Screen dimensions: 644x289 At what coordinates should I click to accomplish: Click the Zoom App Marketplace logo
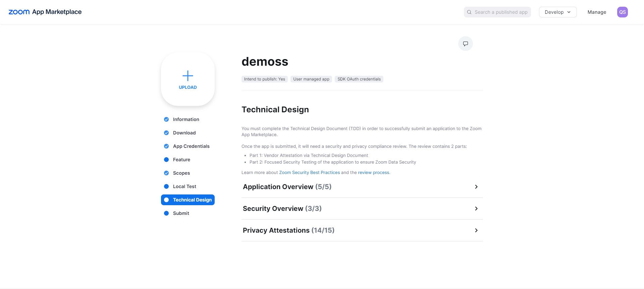pyautogui.click(x=45, y=12)
